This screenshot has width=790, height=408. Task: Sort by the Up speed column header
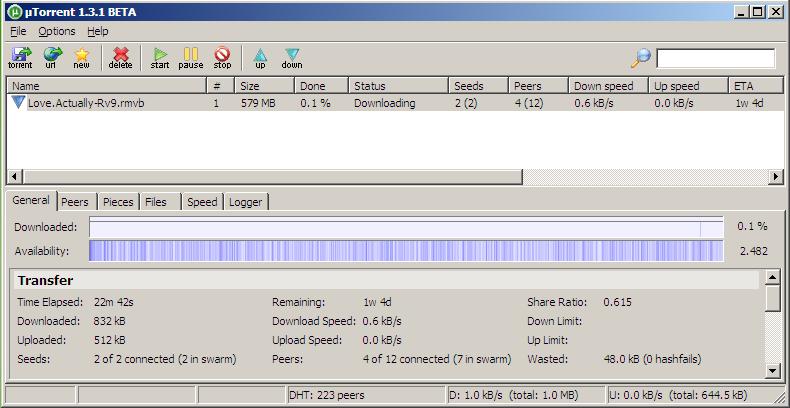(x=688, y=86)
